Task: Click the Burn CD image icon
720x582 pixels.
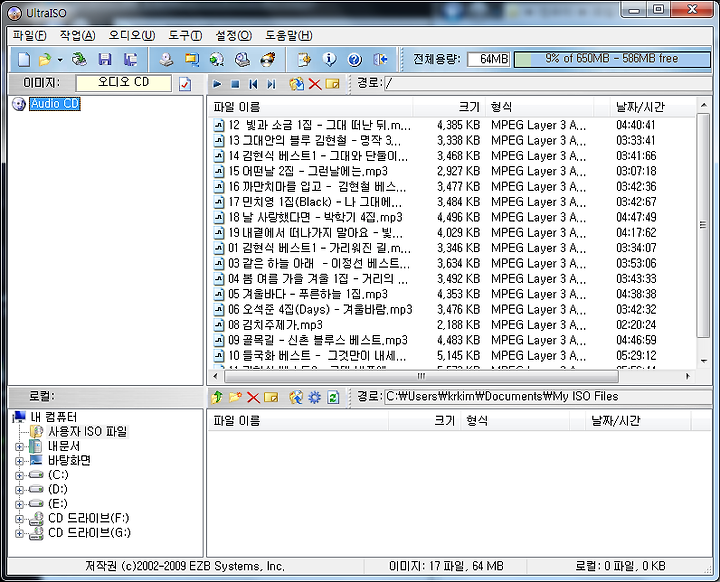Action: (268, 59)
